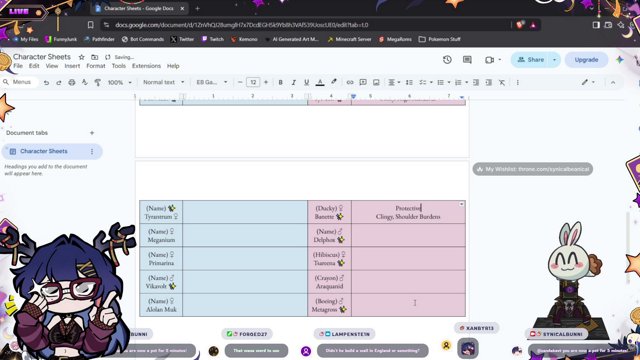
Task: Open the Tools menu
Action: [x=119, y=66]
